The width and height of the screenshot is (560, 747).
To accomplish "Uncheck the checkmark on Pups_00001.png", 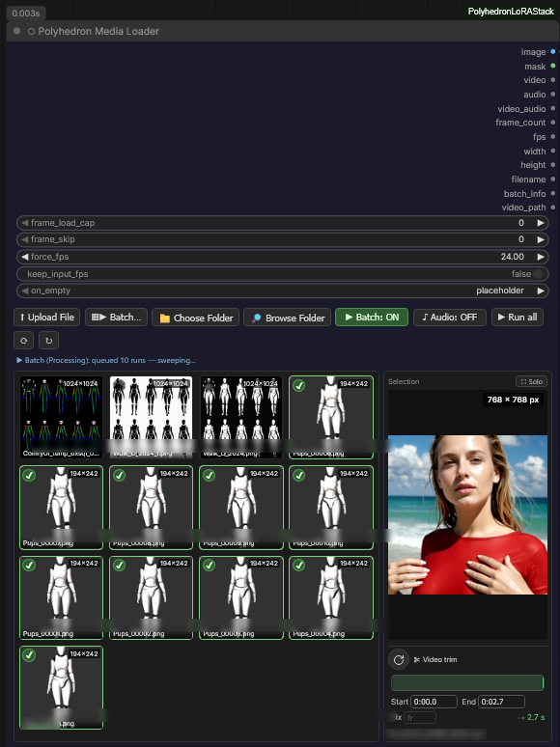I will point(29,565).
